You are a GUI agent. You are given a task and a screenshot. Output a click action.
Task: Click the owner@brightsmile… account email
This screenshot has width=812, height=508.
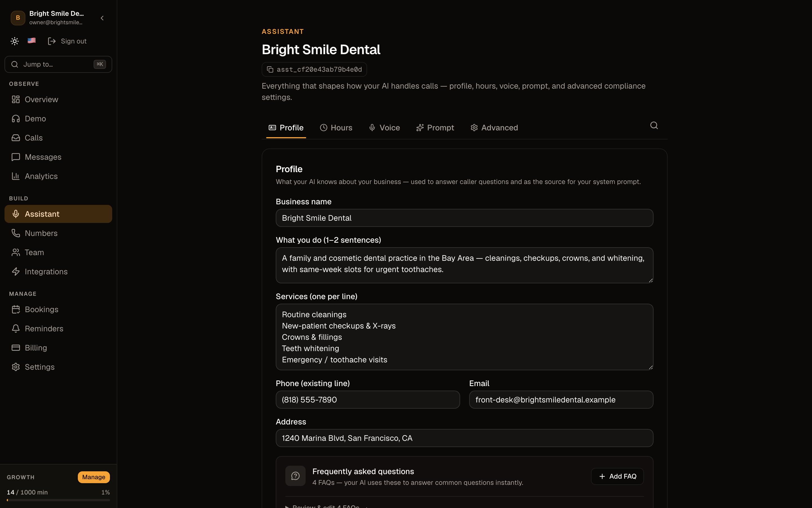coord(56,23)
